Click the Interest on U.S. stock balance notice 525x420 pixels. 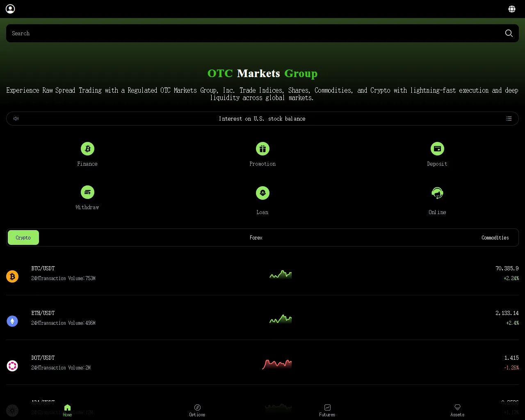coord(262,119)
